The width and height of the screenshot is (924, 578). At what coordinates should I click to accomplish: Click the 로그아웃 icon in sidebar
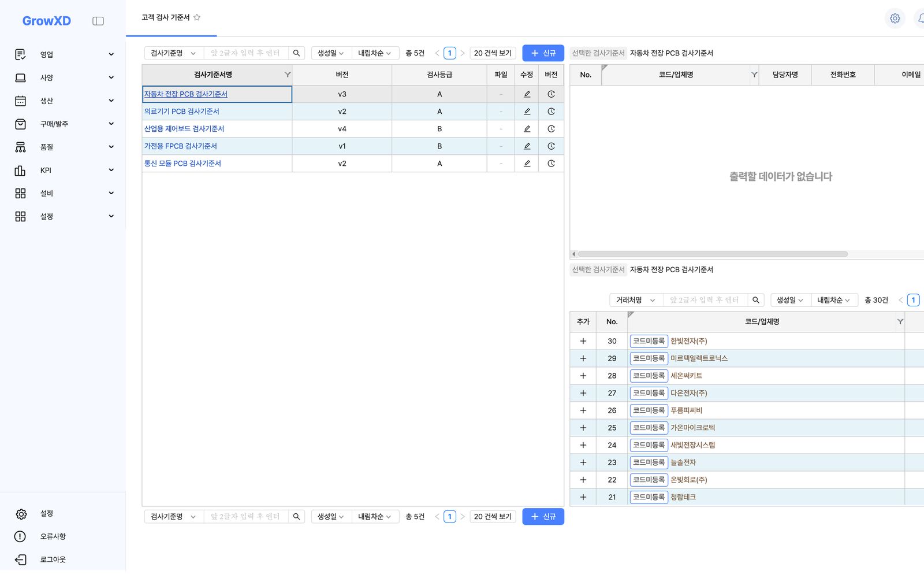pyautogui.click(x=20, y=560)
